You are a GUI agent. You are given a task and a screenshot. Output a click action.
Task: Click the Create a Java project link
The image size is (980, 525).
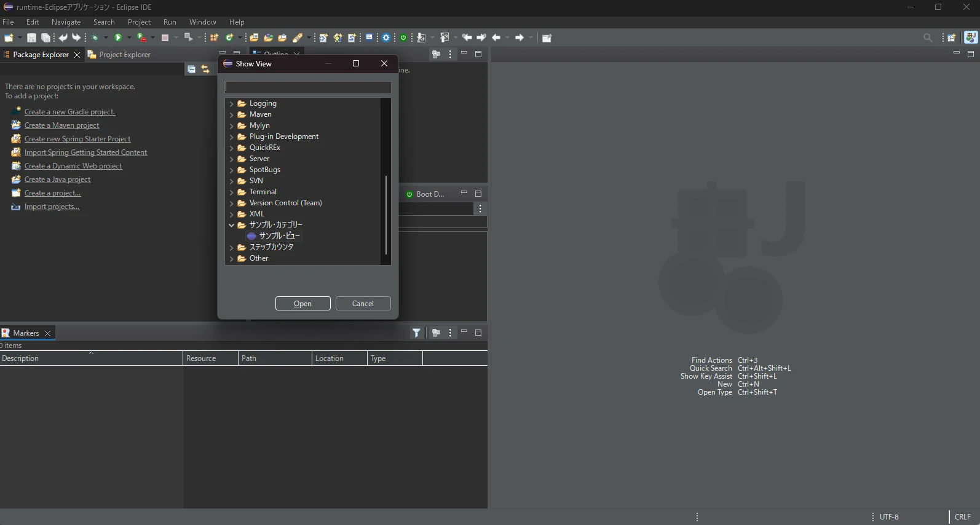(57, 180)
